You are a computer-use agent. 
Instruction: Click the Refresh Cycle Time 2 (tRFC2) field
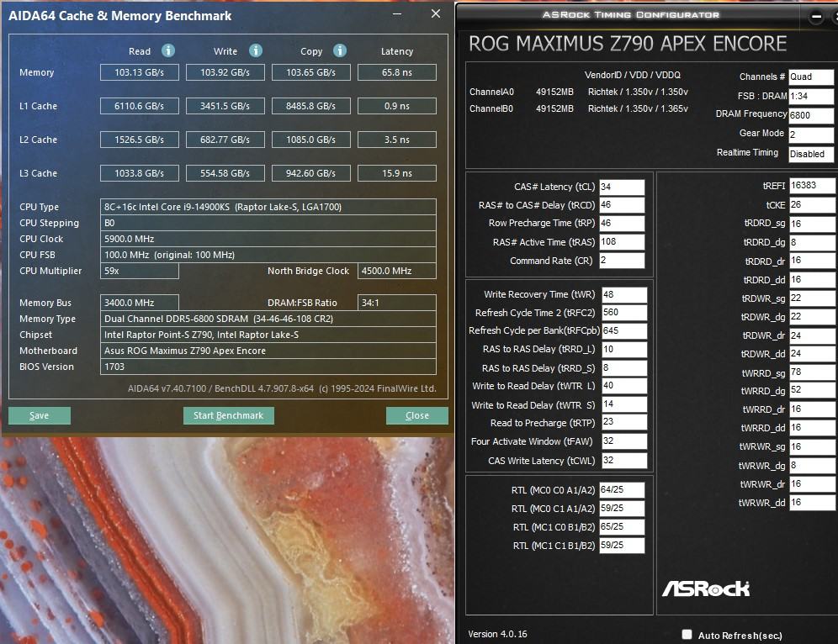point(624,313)
